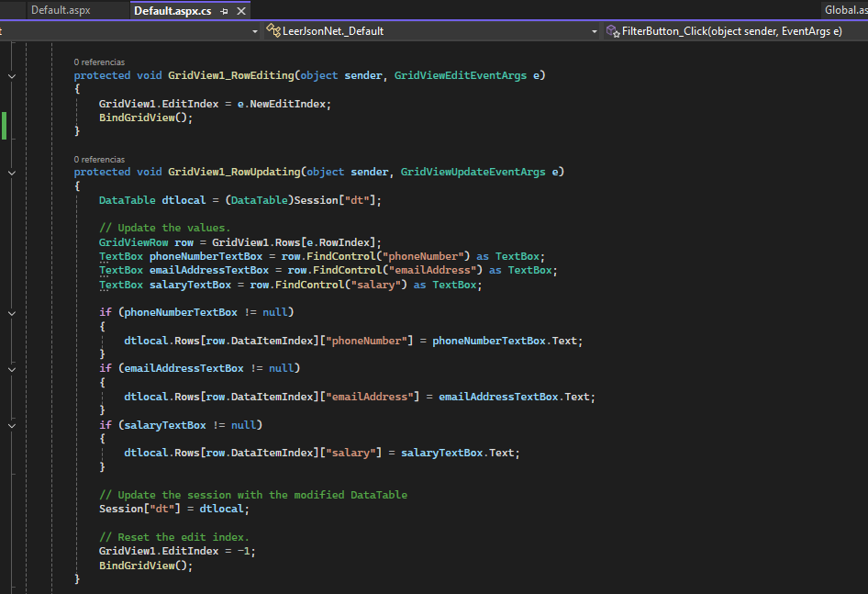
Task: Click the '// Reset the edit index.' comment
Action: 173,537
